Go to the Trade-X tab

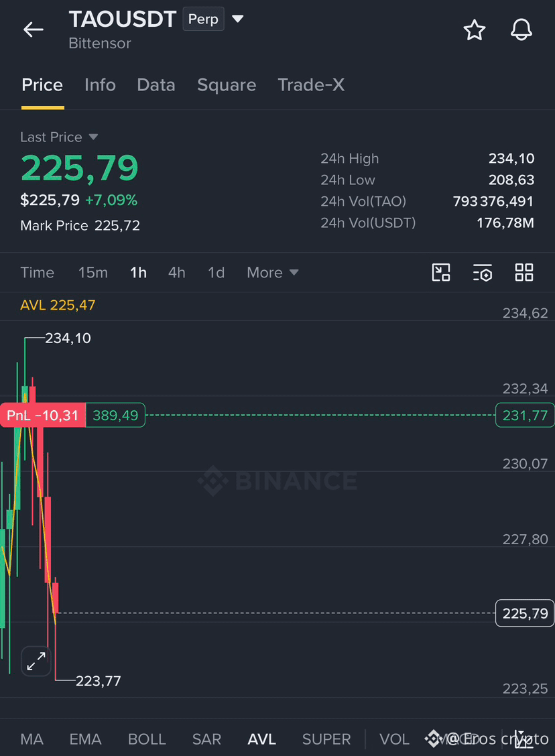point(311,85)
